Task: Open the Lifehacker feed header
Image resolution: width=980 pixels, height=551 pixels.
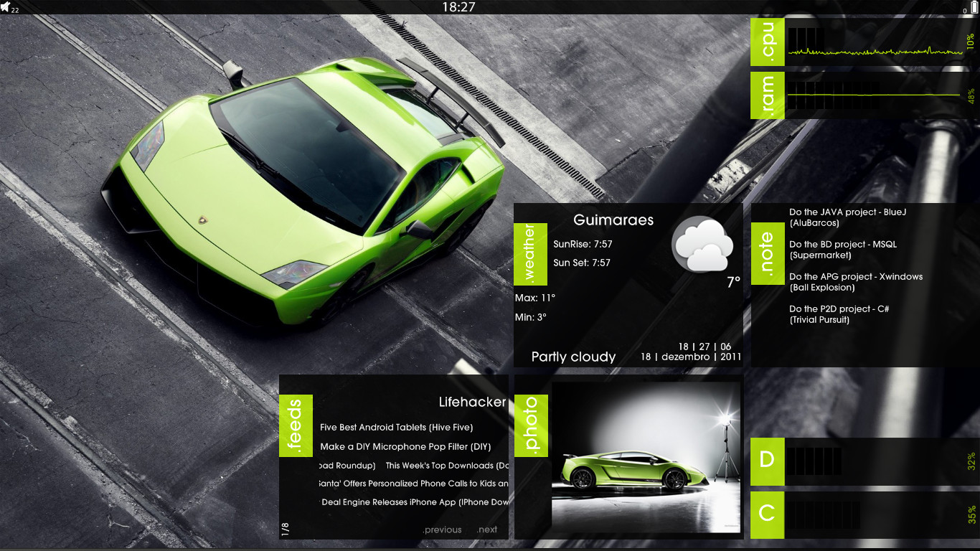Action: tap(473, 402)
